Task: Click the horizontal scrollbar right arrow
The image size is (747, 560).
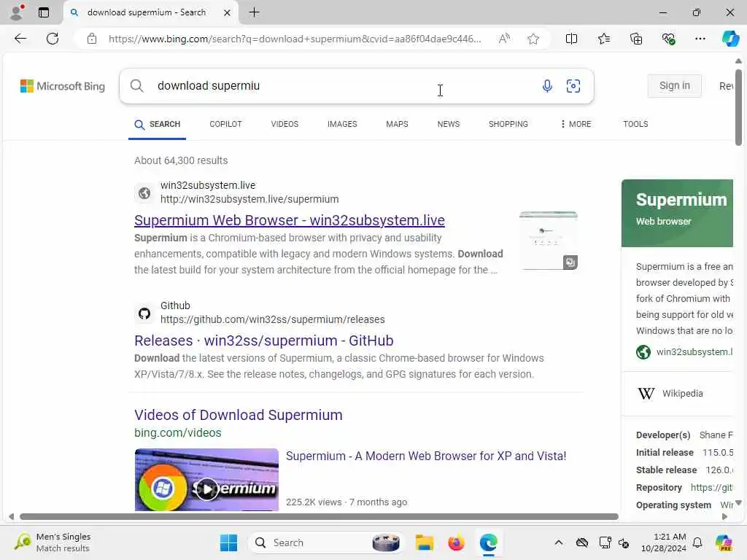Action: point(724,517)
